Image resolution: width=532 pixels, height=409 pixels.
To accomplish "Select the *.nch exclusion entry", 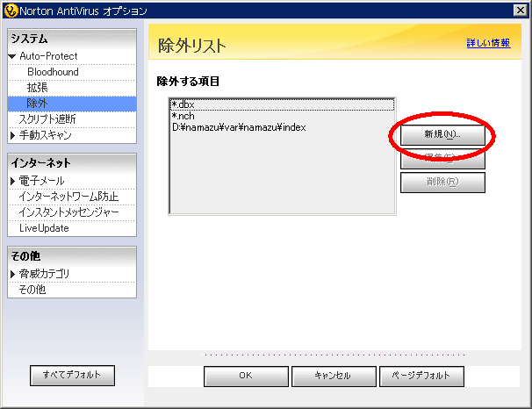I will [x=282, y=117].
